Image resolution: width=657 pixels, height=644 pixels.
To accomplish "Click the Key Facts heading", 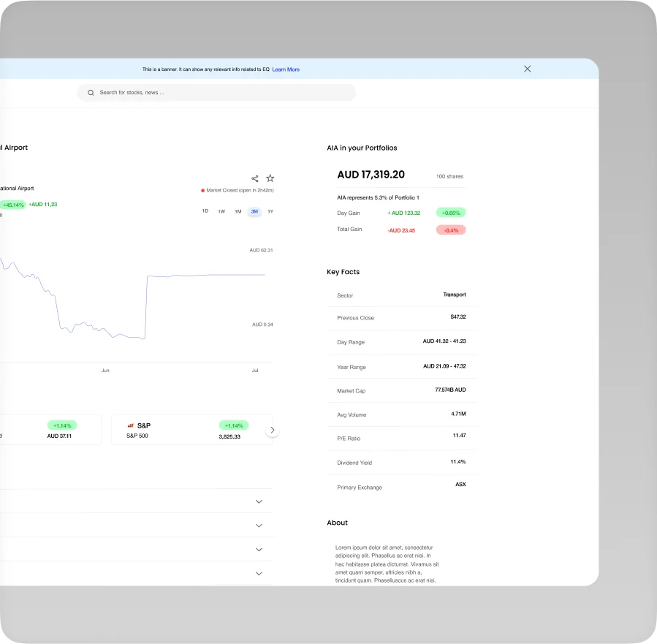I will (x=343, y=272).
